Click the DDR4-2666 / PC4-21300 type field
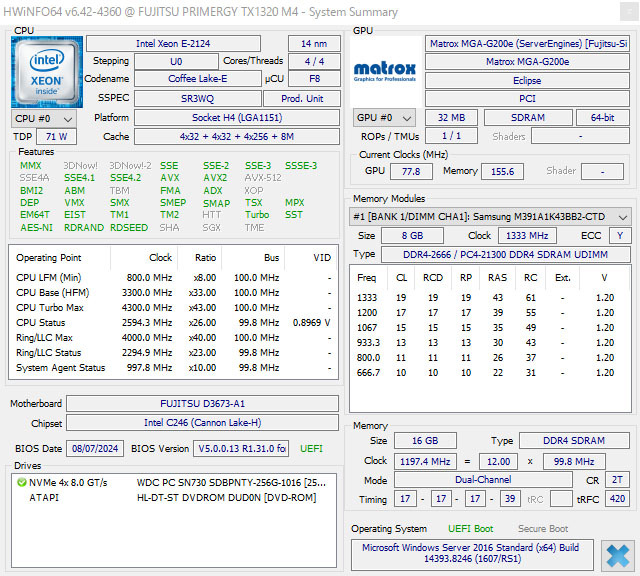The height and width of the screenshot is (576, 640). tap(505, 255)
